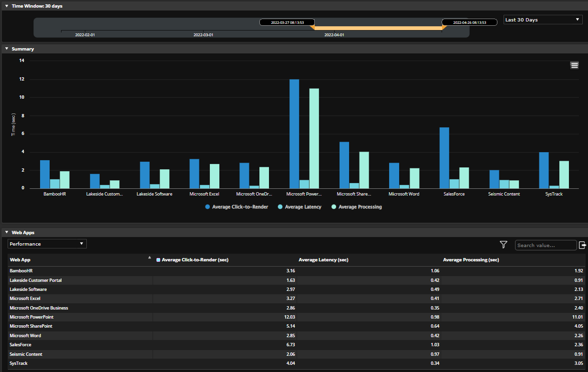This screenshot has height=372, width=588.
Task: Click SalesForce Click-to-Render bar in chart
Action: 444,158
